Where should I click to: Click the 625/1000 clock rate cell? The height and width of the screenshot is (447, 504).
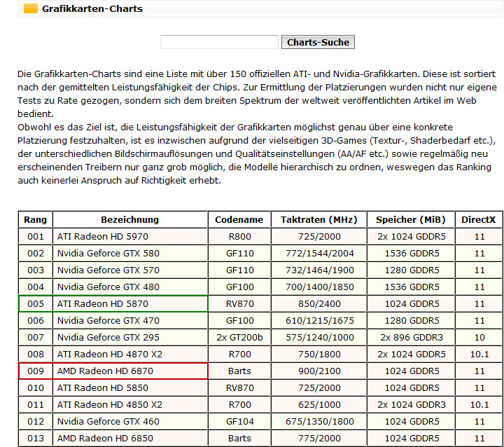pos(319,404)
